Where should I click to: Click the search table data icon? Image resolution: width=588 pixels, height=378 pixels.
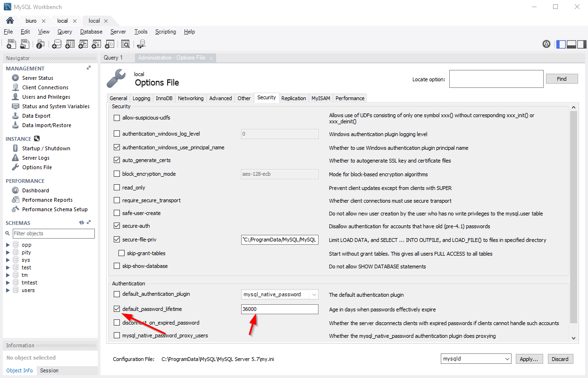coord(125,44)
